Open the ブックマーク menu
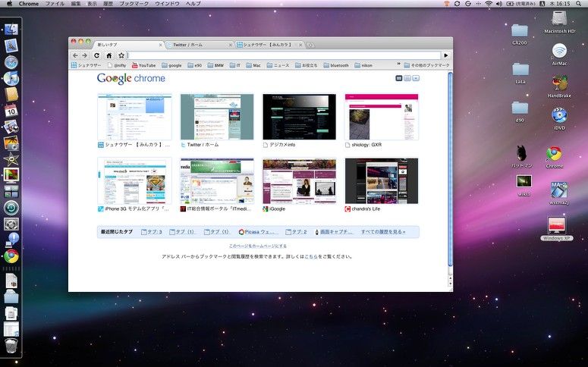Viewport: 588px width, 367px height. [x=134, y=3]
